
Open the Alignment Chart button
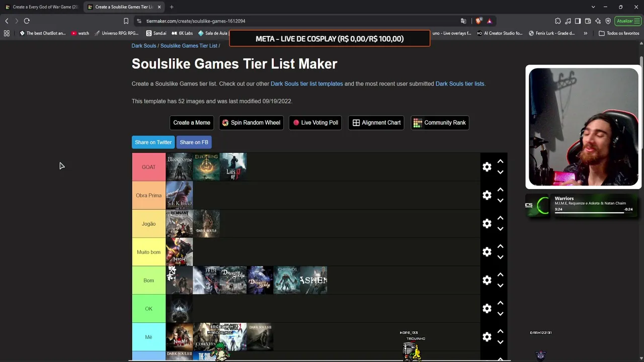[x=376, y=123]
